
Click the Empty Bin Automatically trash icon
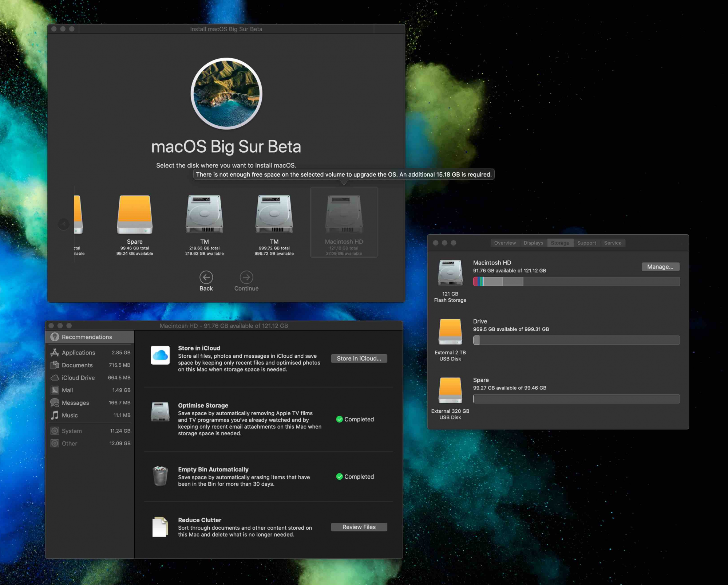[160, 476]
